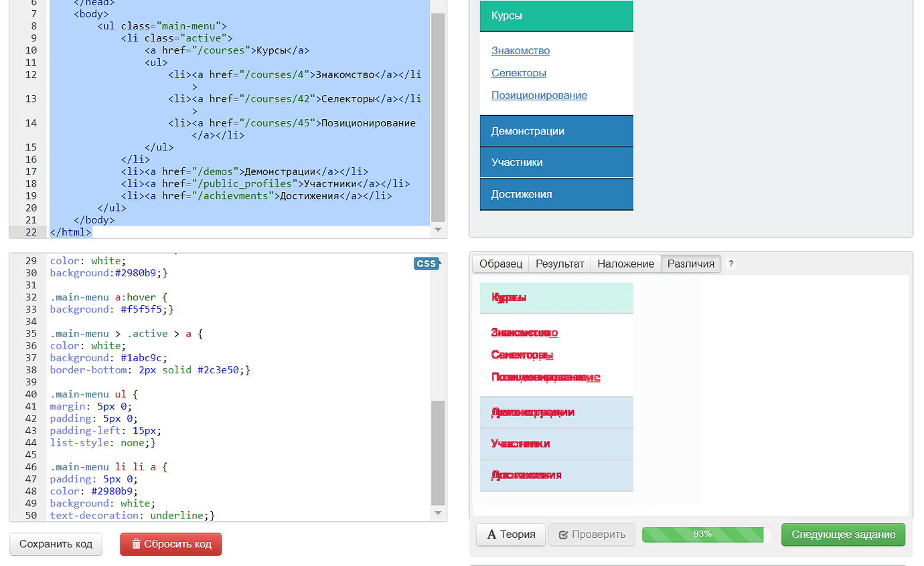Open the Теория button
The height and width of the screenshot is (566, 924).
(x=511, y=535)
